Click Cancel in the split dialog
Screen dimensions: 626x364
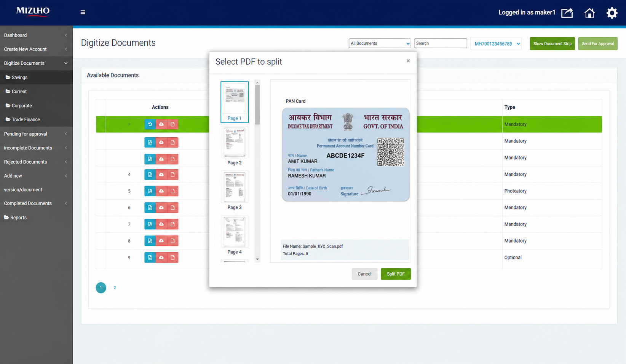(364, 274)
